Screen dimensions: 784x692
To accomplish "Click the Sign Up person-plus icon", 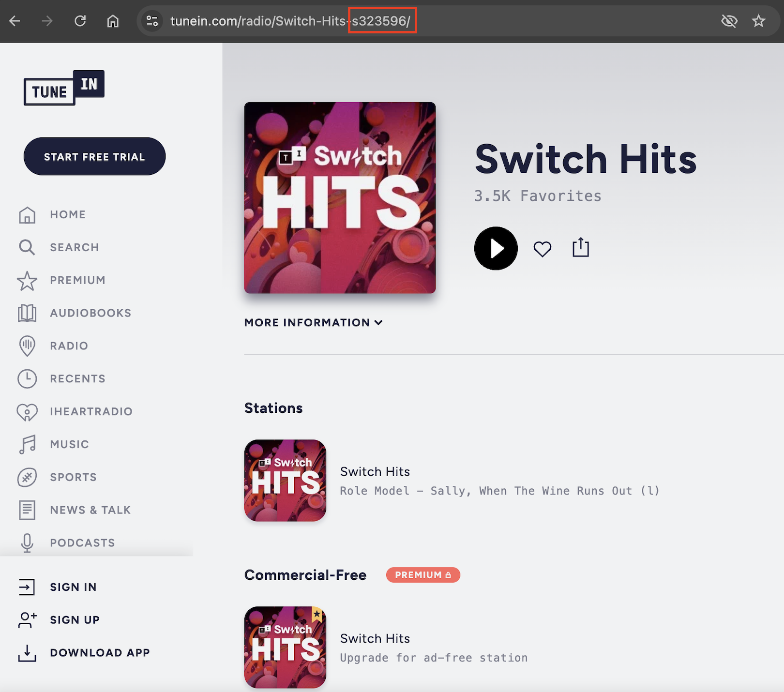I will pyautogui.click(x=27, y=620).
